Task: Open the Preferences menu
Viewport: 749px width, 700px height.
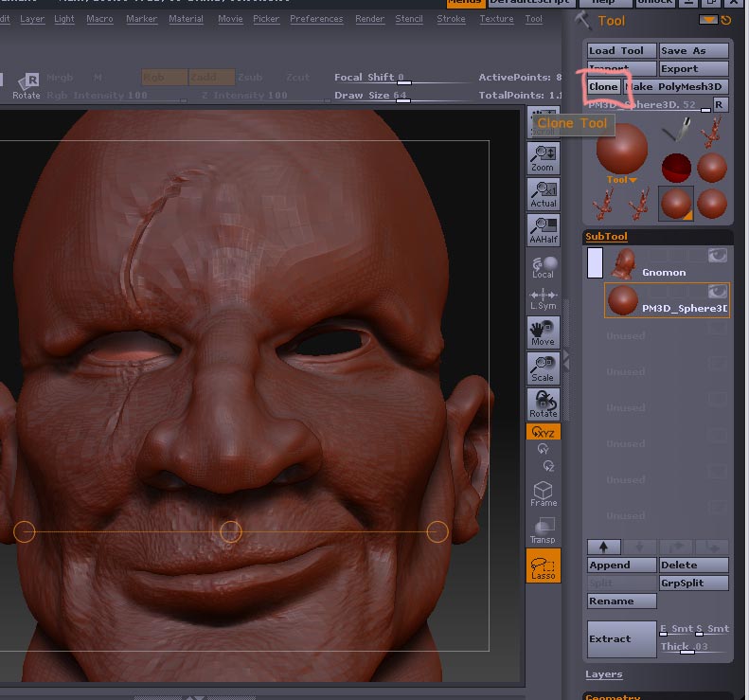Action: [316, 19]
